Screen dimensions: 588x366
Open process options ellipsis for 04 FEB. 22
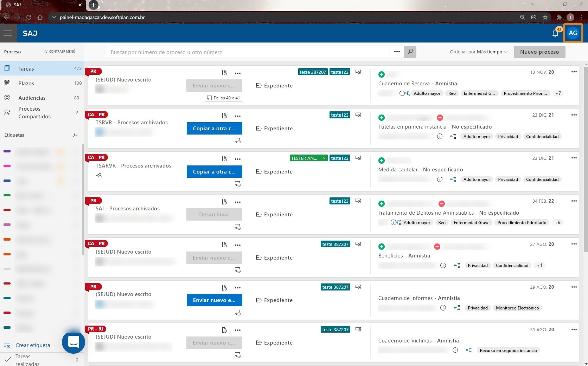click(574, 201)
